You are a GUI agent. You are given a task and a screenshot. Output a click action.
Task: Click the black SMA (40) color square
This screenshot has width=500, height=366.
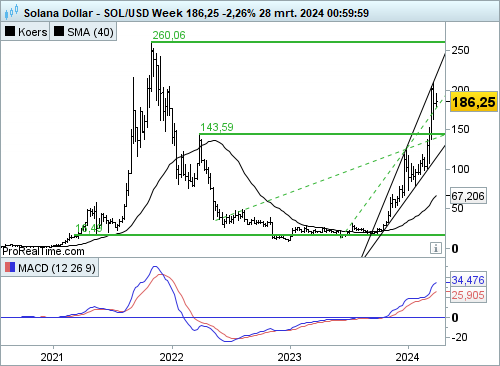(x=59, y=32)
